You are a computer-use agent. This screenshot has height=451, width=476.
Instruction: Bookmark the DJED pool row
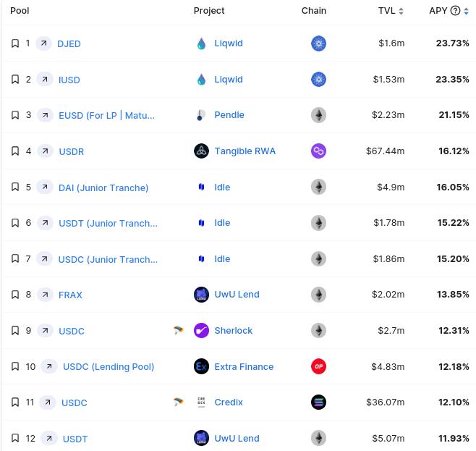(x=15, y=43)
